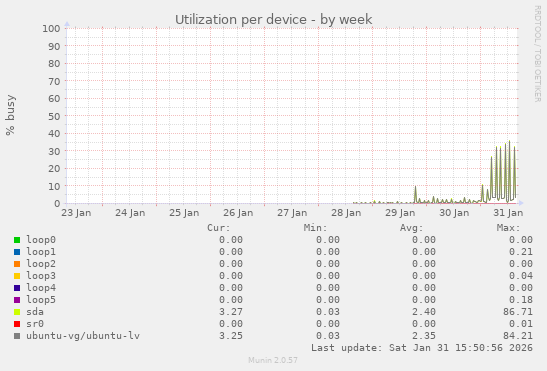
Task: Click loop3 max value 0.04
Action: pyautogui.click(x=521, y=276)
